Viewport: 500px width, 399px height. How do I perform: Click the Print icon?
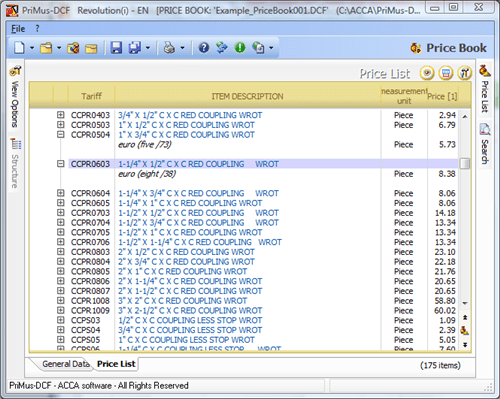click(169, 48)
